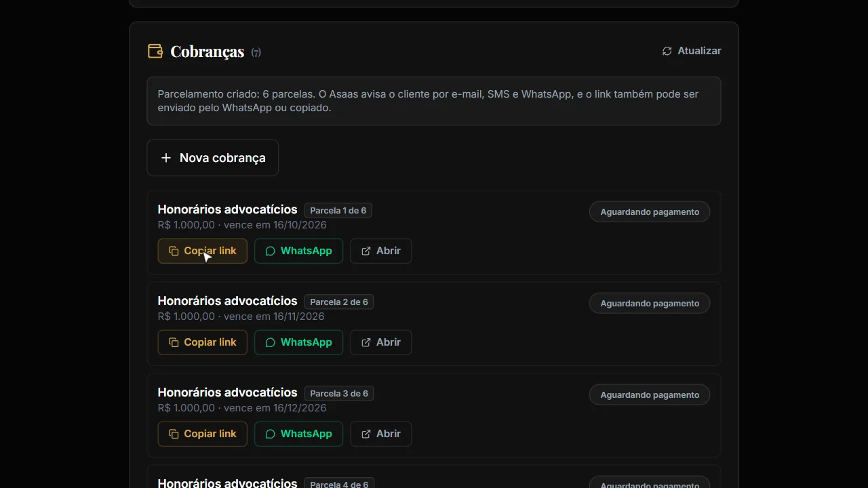Viewport: 868px width, 488px height.
Task: Click the external-link icon for Parcela 2
Action: (366, 342)
